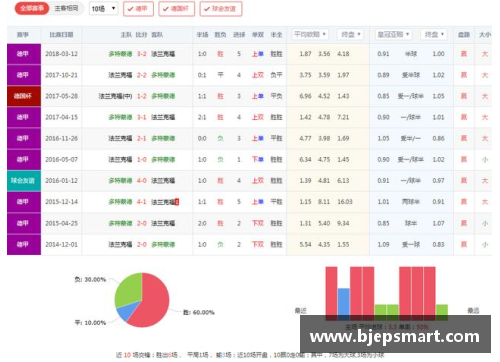Viewport: 500px width, 362px height.
Task: Click the 球会友谊 league cell dated 2016-01-12
Action: click(24, 181)
